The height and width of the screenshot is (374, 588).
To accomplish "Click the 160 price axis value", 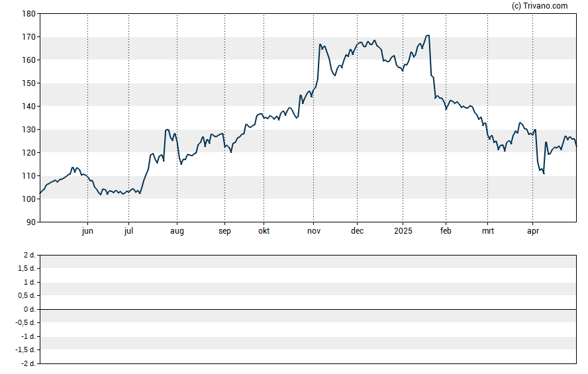I will coord(29,60).
